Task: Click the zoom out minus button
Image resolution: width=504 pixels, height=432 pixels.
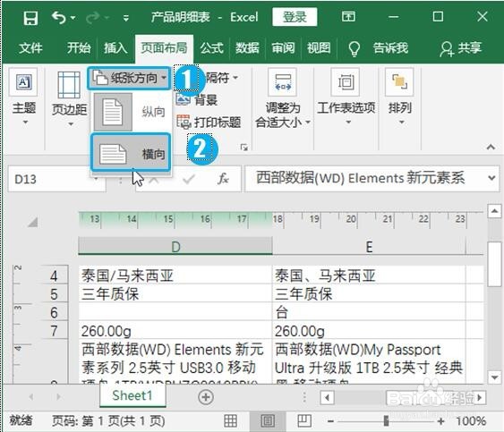Action: 330,421
